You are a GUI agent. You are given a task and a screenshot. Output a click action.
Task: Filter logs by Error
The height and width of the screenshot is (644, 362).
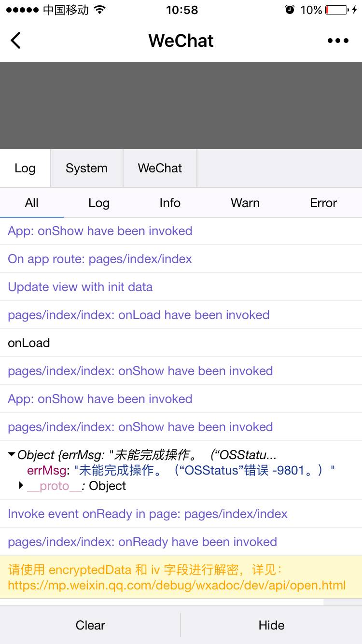tap(323, 203)
